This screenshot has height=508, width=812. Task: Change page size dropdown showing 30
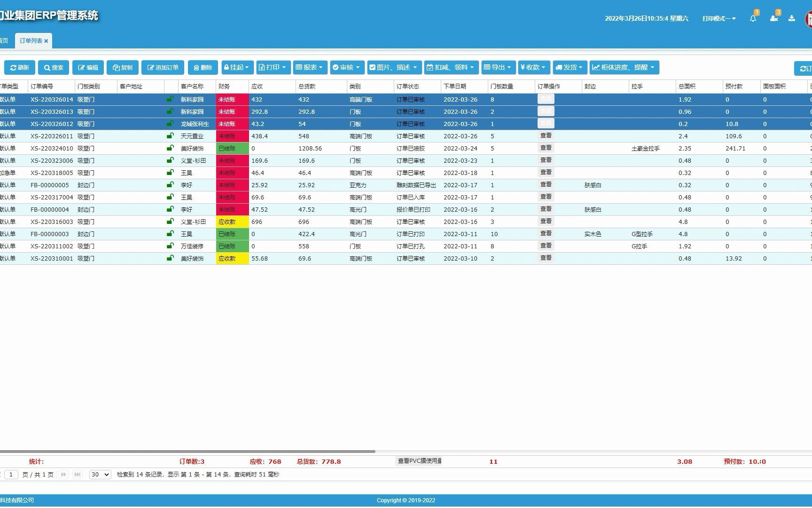(x=100, y=475)
